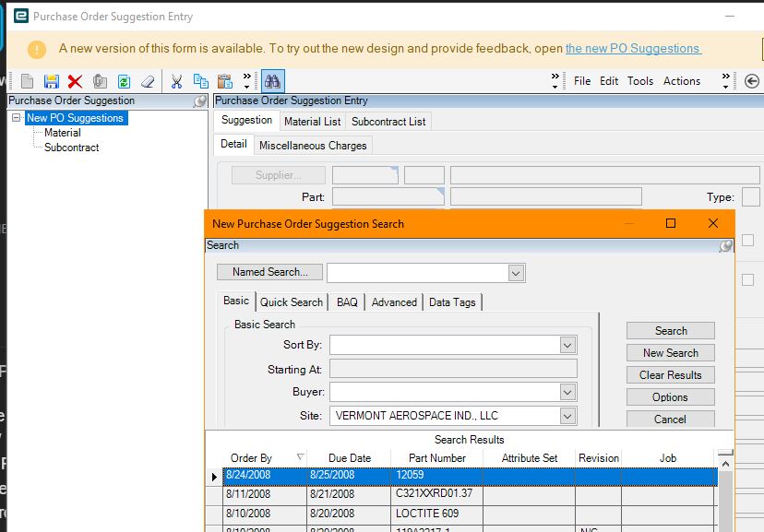Tick the lower checkbox right of the search dialog
The width and height of the screenshot is (764, 532).
point(747,280)
